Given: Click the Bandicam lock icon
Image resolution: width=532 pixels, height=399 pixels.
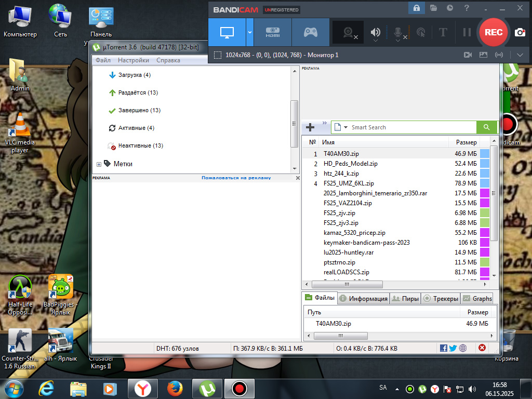Looking at the screenshot, I should tap(416, 8).
